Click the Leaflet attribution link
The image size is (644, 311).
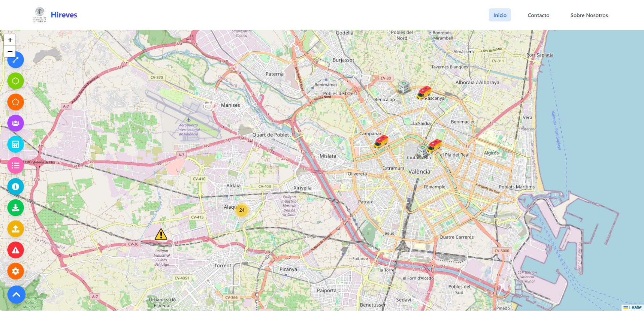pos(635,307)
